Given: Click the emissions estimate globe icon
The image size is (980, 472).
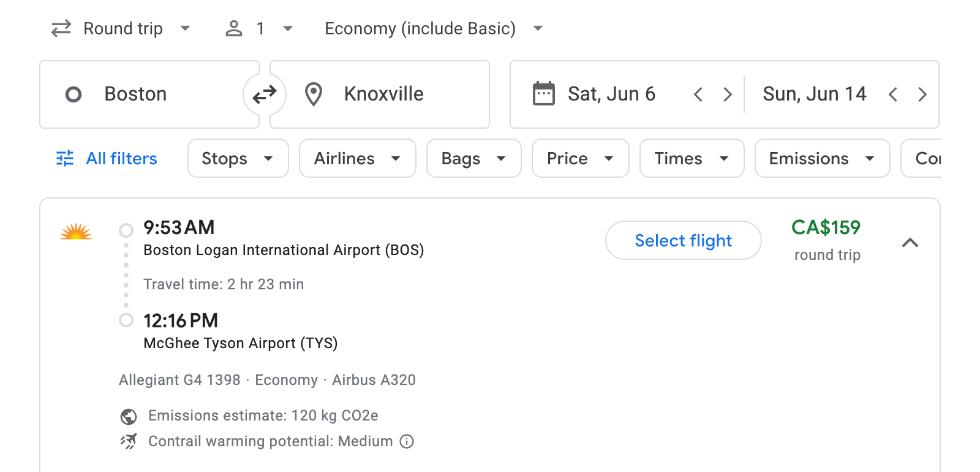Looking at the screenshot, I should pos(127,416).
